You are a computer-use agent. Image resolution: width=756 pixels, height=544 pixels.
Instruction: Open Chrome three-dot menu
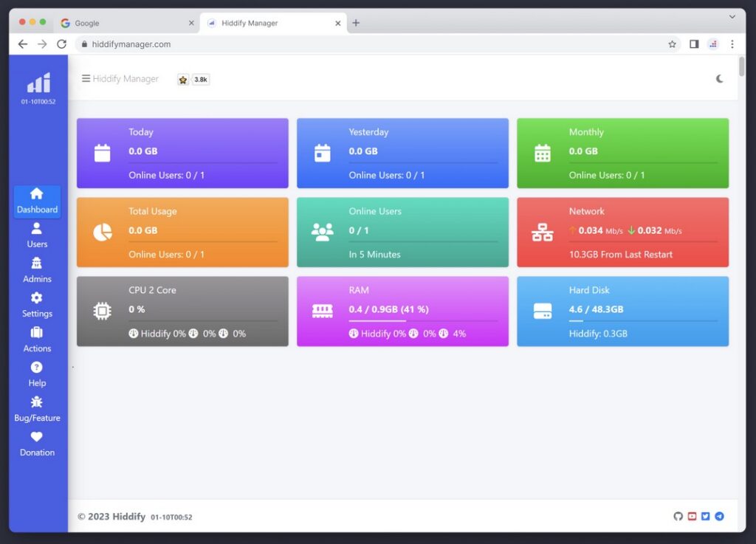tap(732, 44)
